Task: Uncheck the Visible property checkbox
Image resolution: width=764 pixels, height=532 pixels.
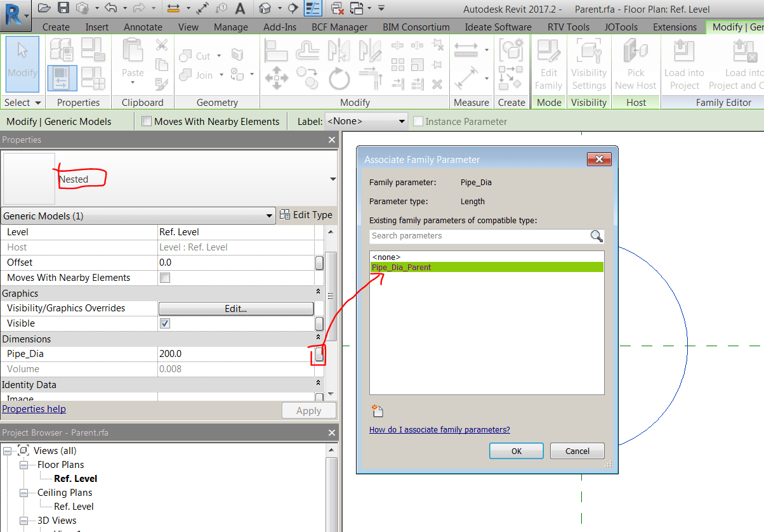Action: 165,323
